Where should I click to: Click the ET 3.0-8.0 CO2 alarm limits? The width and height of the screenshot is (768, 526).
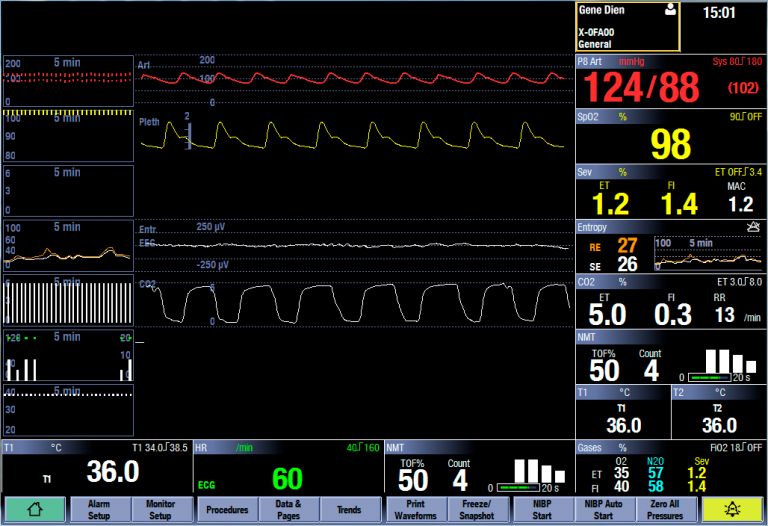coord(740,282)
